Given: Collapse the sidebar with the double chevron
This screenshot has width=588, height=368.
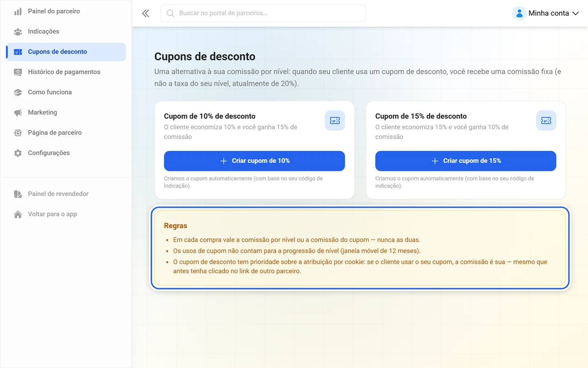Looking at the screenshot, I should pos(146,13).
